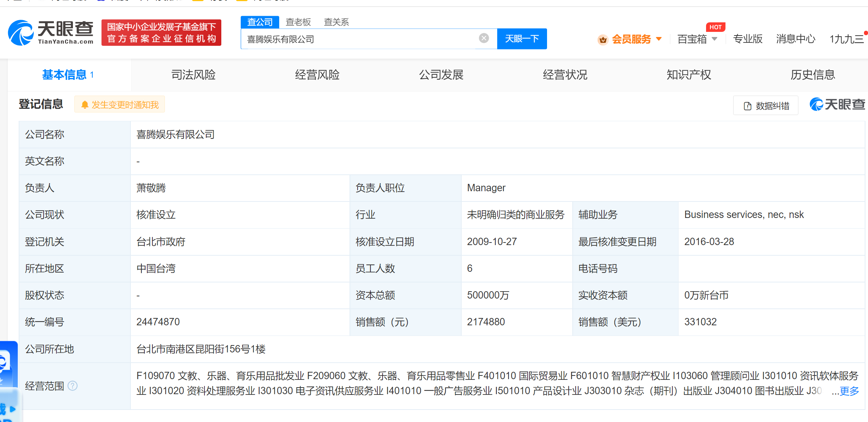Click the 核准设立 company status value
The width and height of the screenshot is (868, 422).
(x=156, y=215)
